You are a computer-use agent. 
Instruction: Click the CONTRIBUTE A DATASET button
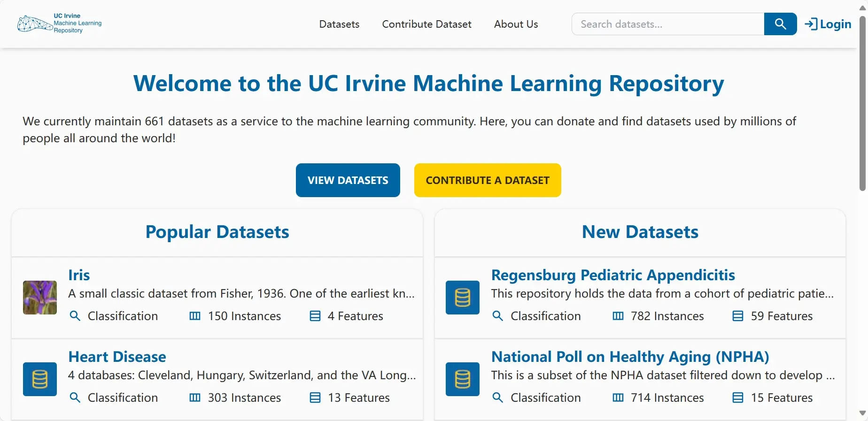point(488,180)
